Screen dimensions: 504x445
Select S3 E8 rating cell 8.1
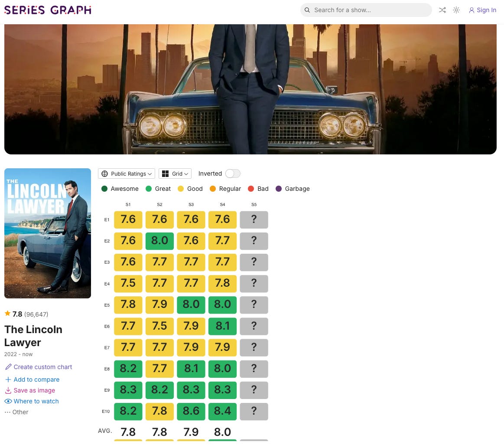191,369
